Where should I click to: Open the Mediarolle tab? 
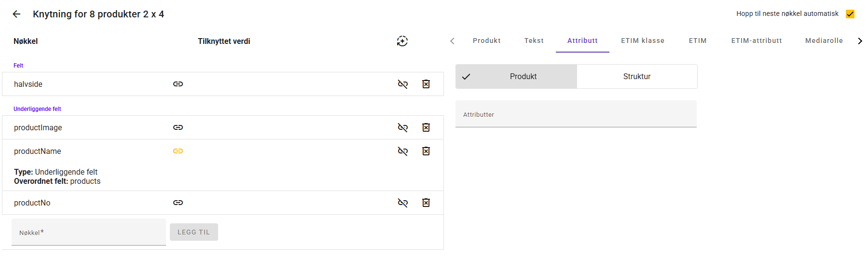(824, 41)
